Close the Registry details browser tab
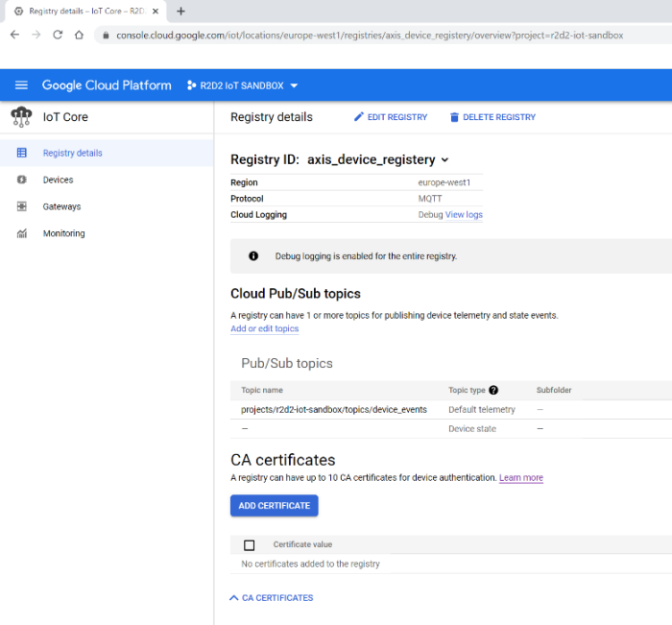Viewport: 672px width, 625px height. (156, 12)
